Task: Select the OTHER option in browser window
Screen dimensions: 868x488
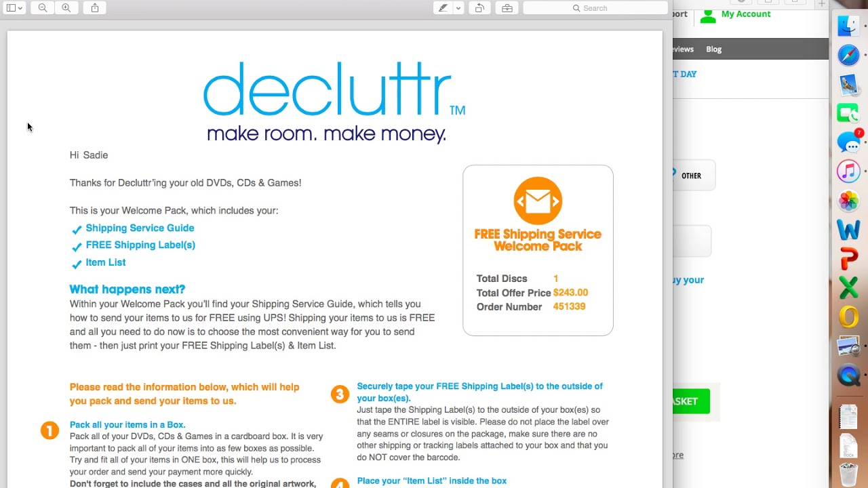Action: (x=691, y=176)
